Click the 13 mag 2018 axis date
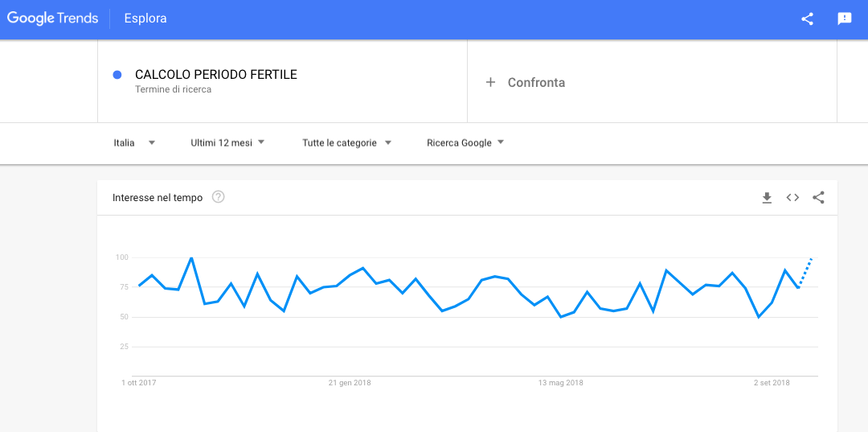The image size is (868, 432). pos(560,383)
